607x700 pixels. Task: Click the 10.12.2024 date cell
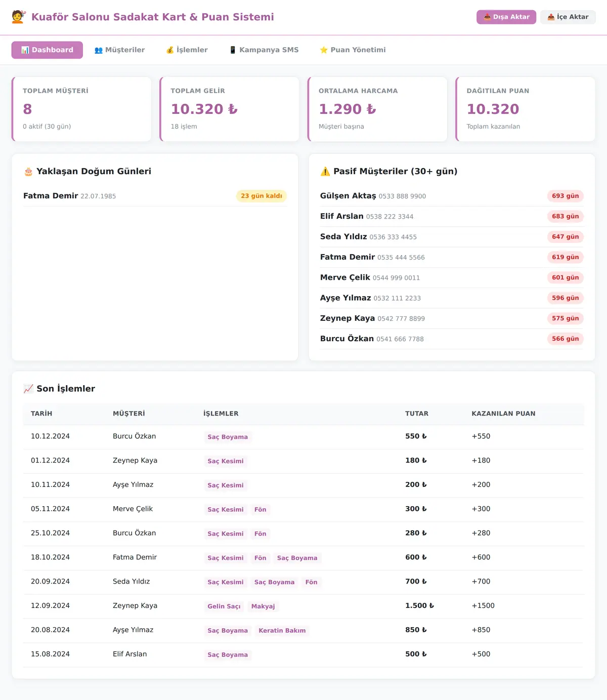pyautogui.click(x=50, y=436)
